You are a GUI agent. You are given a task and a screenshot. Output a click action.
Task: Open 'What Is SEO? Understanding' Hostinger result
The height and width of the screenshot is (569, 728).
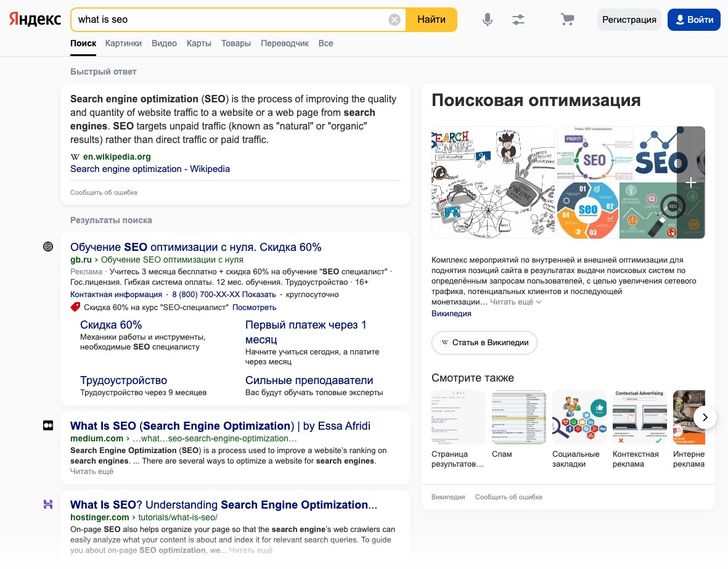(x=224, y=504)
